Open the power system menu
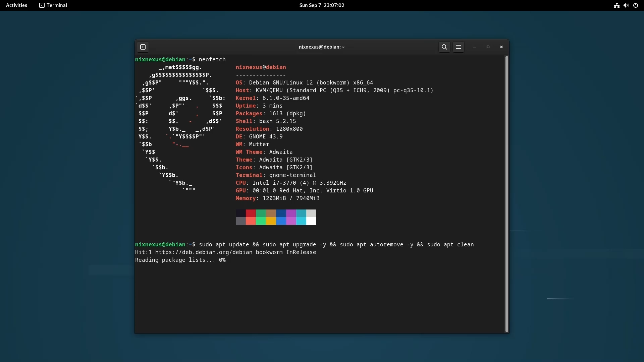644x362 pixels. (636, 5)
